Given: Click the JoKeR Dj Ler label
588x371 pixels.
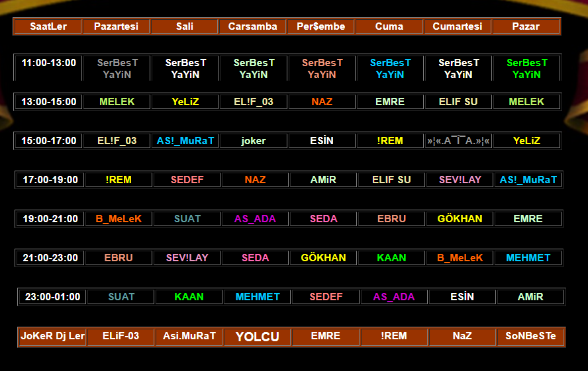Looking at the screenshot, I should point(52,336).
